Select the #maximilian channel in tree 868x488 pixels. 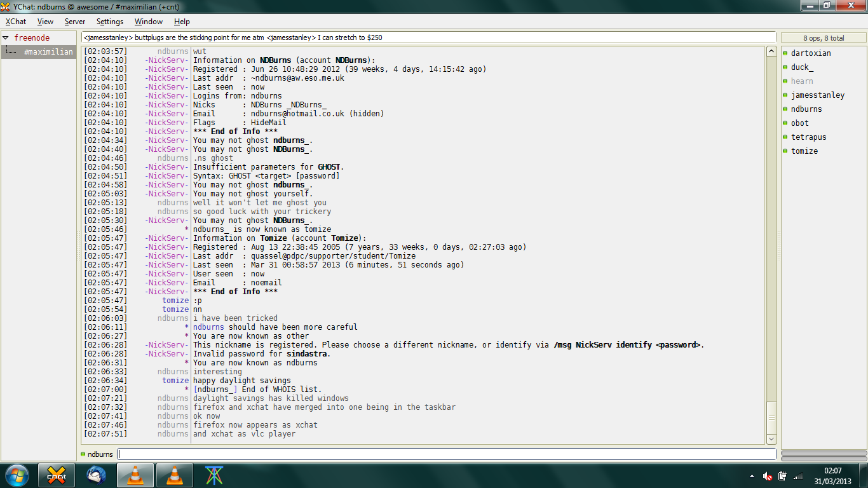coord(48,52)
